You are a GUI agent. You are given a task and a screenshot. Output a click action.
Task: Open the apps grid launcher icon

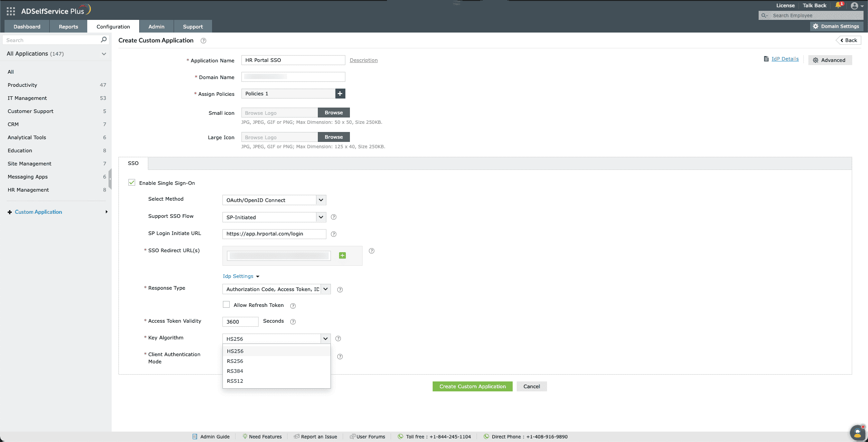tap(10, 11)
